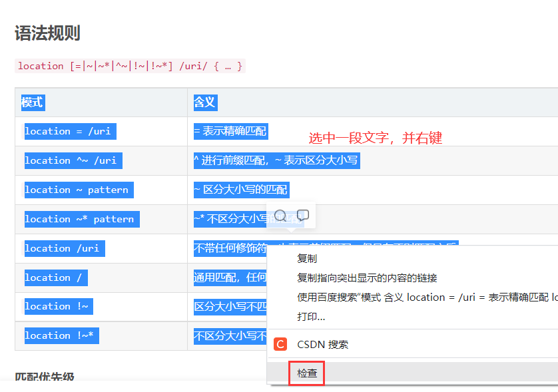Click the 模式 table header cell
558x392 pixels.
[x=33, y=102]
